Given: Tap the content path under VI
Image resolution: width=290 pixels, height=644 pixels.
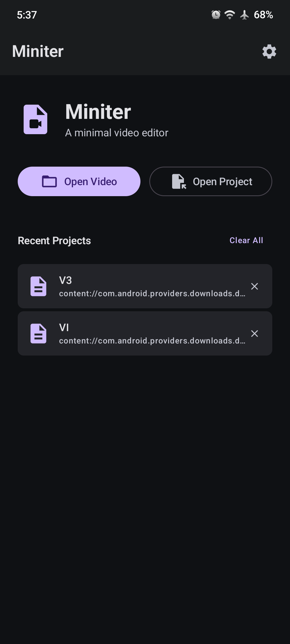Looking at the screenshot, I should 152,341.
